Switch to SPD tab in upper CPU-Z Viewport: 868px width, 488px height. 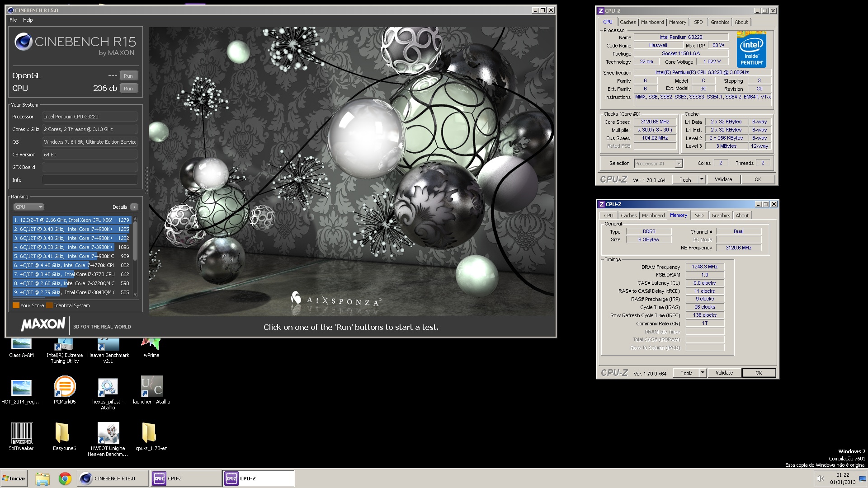(698, 22)
